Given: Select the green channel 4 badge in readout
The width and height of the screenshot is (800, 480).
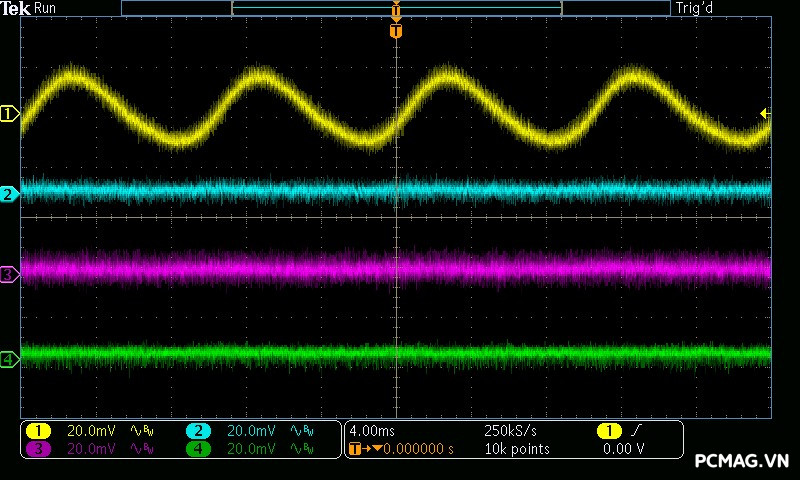Looking at the screenshot, I should tap(198, 449).
